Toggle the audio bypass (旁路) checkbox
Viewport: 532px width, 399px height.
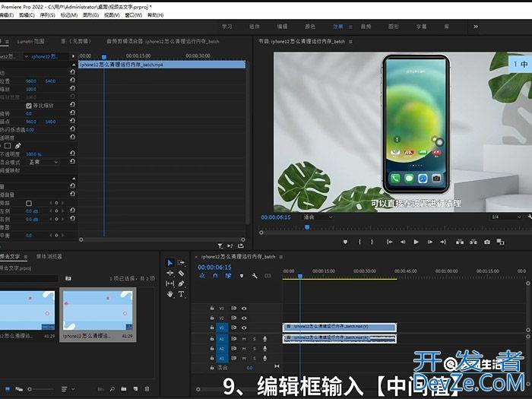click(29, 203)
